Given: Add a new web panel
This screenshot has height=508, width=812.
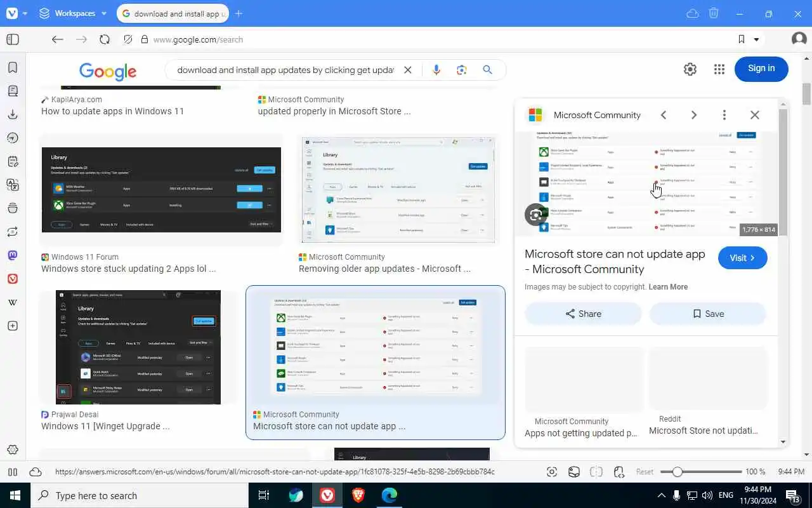Looking at the screenshot, I should (x=13, y=326).
